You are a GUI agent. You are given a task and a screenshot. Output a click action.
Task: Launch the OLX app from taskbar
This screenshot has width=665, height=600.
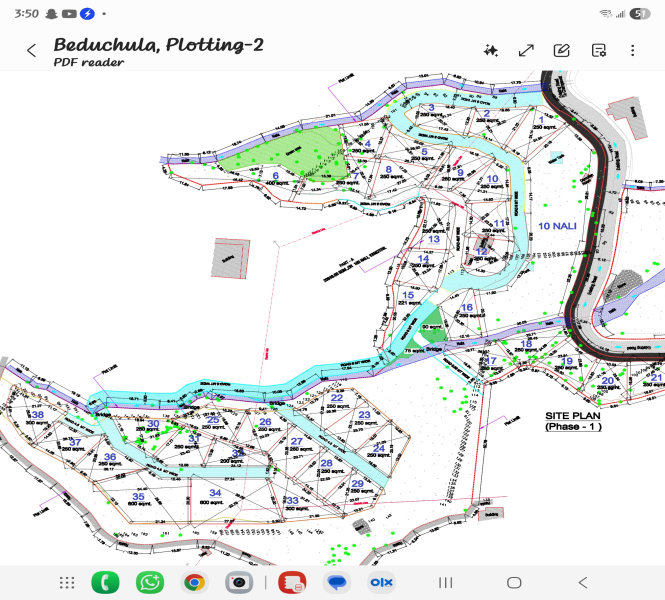point(381,582)
